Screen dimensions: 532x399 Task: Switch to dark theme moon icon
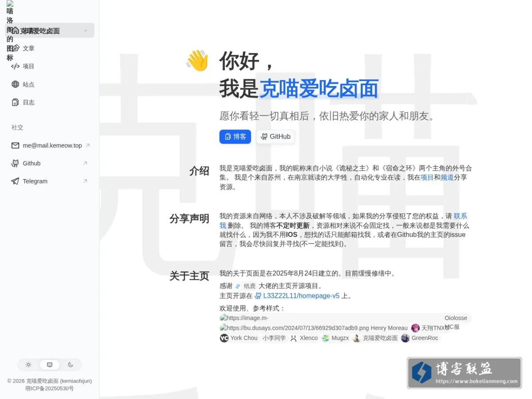pyautogui.click(x=70, y=364)
